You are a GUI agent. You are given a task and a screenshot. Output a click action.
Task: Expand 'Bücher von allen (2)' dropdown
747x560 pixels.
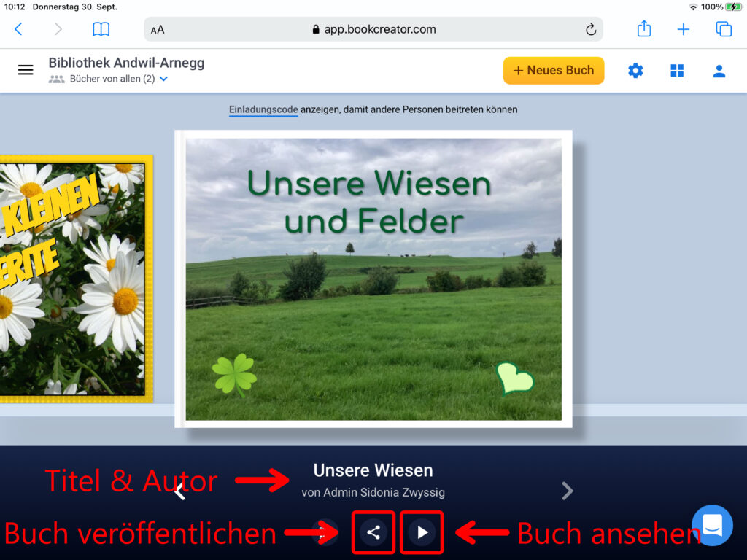pyautogui.click(x=163, y=79)
